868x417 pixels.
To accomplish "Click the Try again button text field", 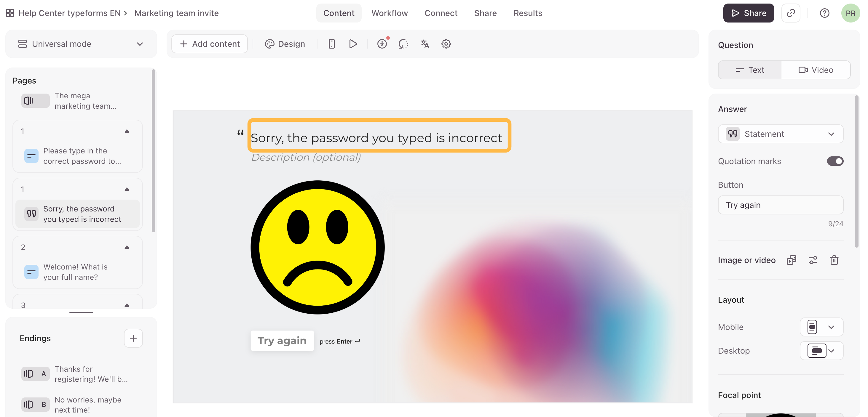I will tap(780, 205).
